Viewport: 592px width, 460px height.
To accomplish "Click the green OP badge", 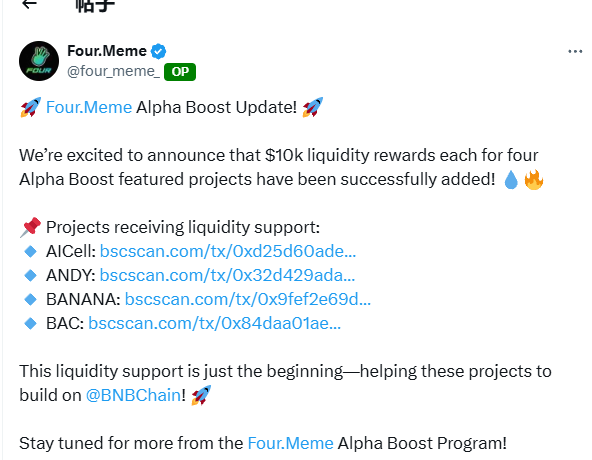I will (180, 72).
